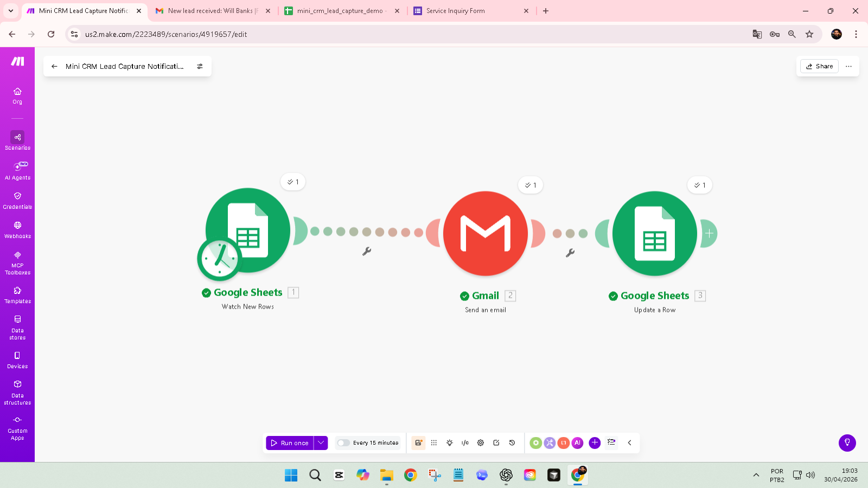Open the Gmail Send an email module
Screen dimensions: 868x488
pos(486,233)
